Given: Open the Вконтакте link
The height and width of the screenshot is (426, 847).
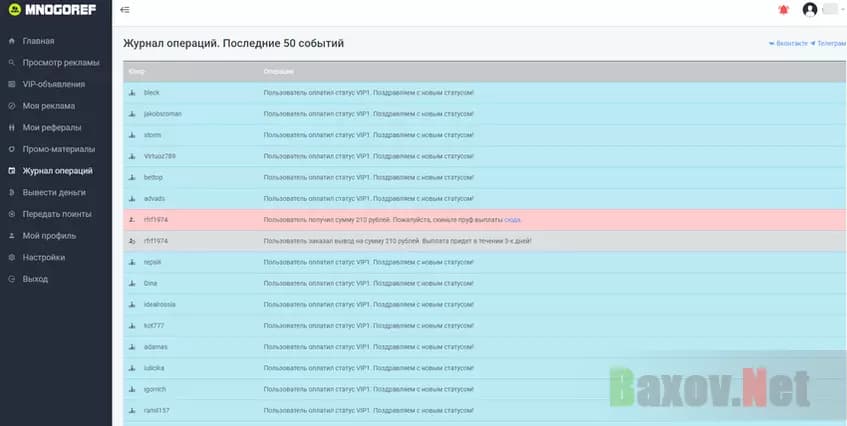Looking at the screenshot, I should [x=790, y=44].
